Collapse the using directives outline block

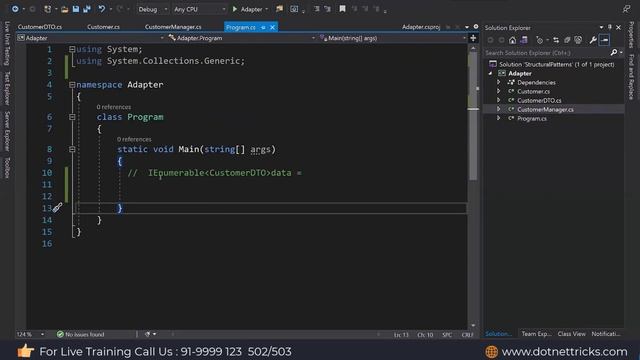pyautogui.click(x=72, y=49)
